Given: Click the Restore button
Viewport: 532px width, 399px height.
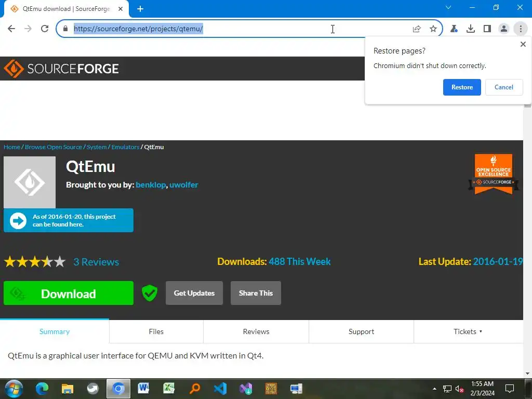Looking at the screenshot, I should pos(462,87).
